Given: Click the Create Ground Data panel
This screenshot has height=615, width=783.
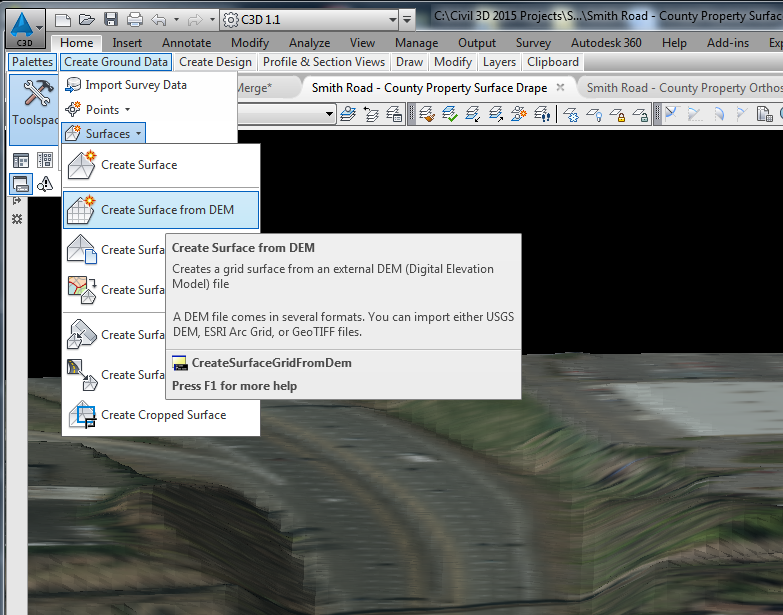Looking at the screenshot, I should pyautogui.click(x=116, y=62).
